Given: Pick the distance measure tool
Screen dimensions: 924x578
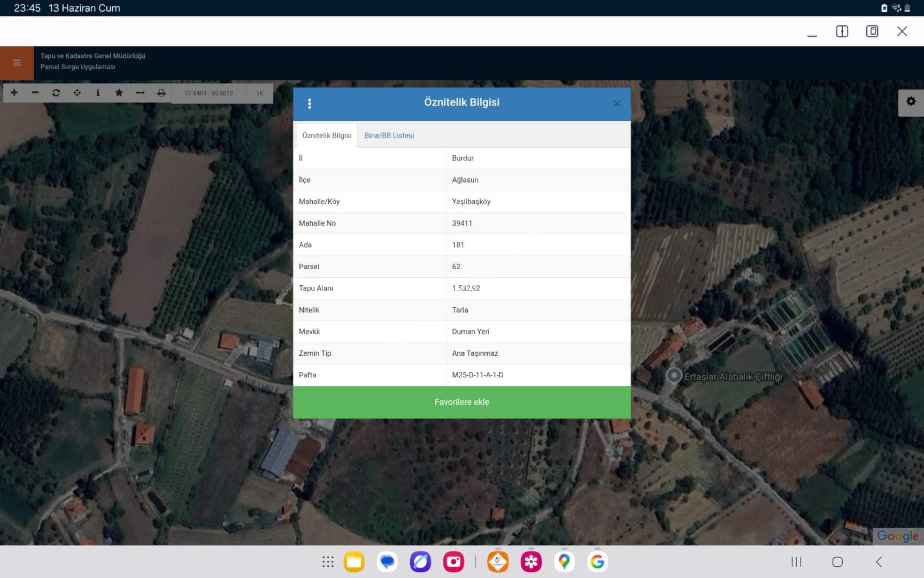Looking at the screenshot, I should click(x=140, y=93).
